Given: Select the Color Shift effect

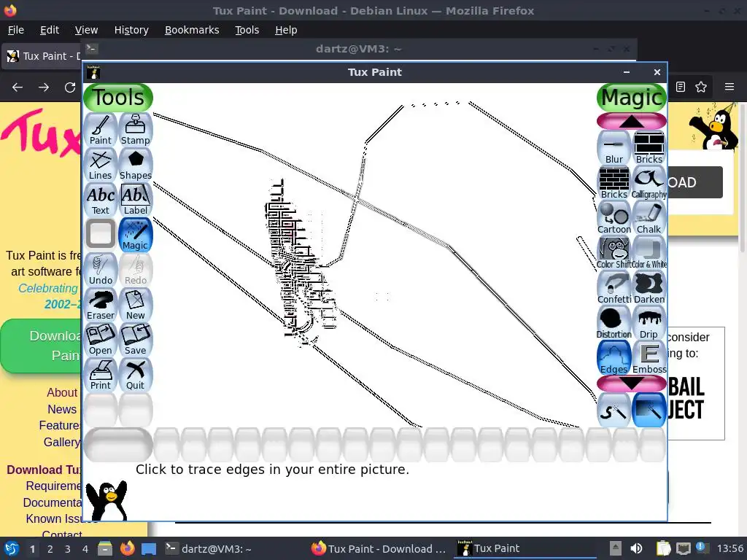Looking at the screenshot, I should click(614, 253).
